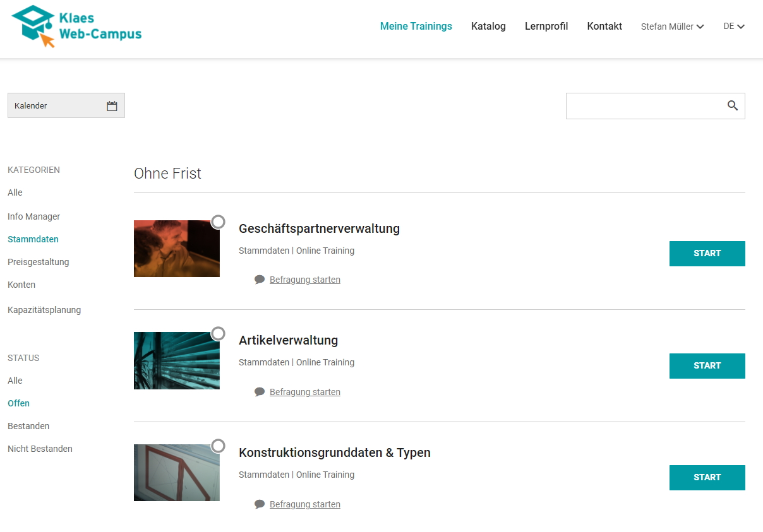Open the Konstruktionsgrunddaten window thumbnail
Image resolution: width=763 pixels, height=532 pixels.
[177, 473]
